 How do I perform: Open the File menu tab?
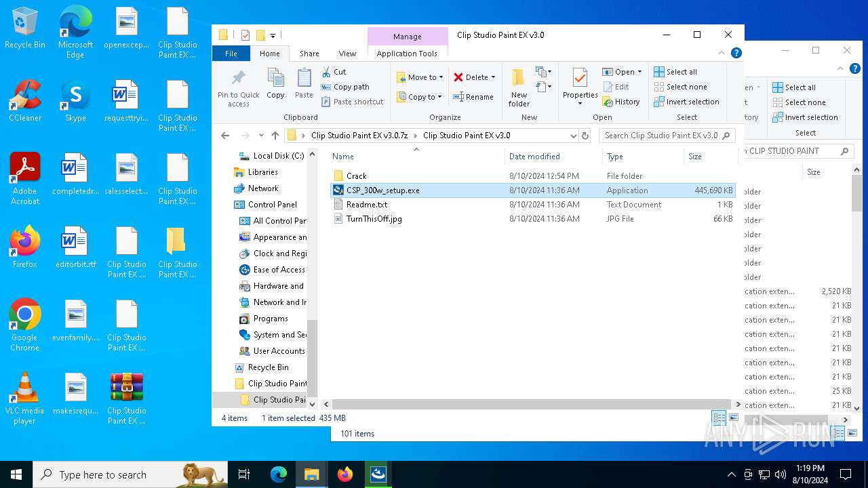coord(231,54)
